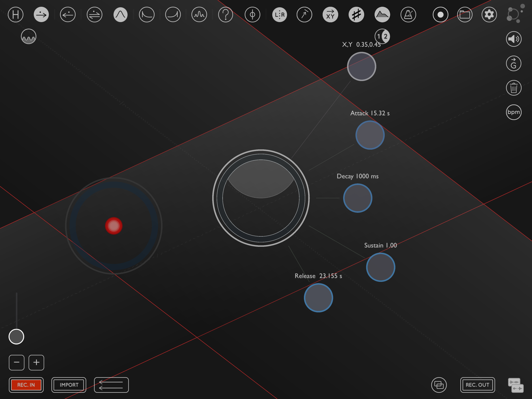Switch the 1/2 envelope page selector
The height and width of the screenshot is (399, 532).
click(382, 36)
